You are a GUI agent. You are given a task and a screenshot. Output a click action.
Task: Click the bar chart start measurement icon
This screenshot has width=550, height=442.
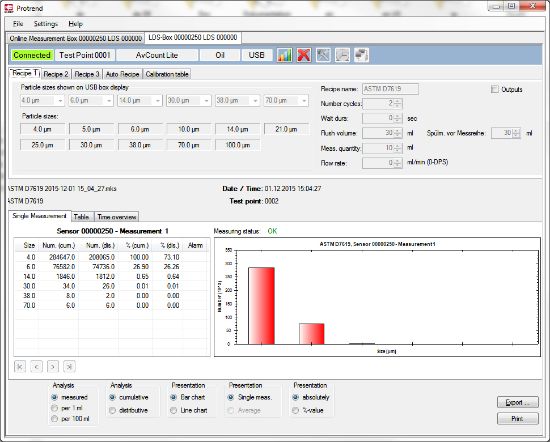284,55
